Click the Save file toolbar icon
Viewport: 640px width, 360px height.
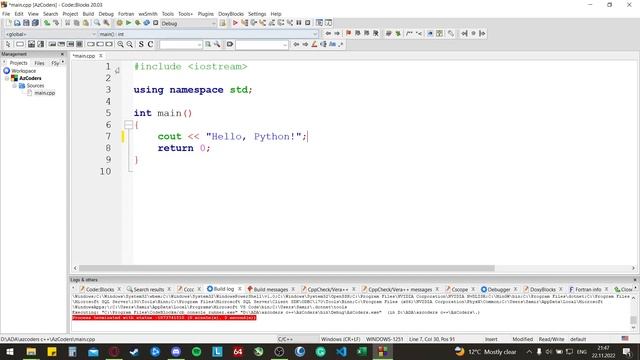pyautogui.click(x=26, y=23)
